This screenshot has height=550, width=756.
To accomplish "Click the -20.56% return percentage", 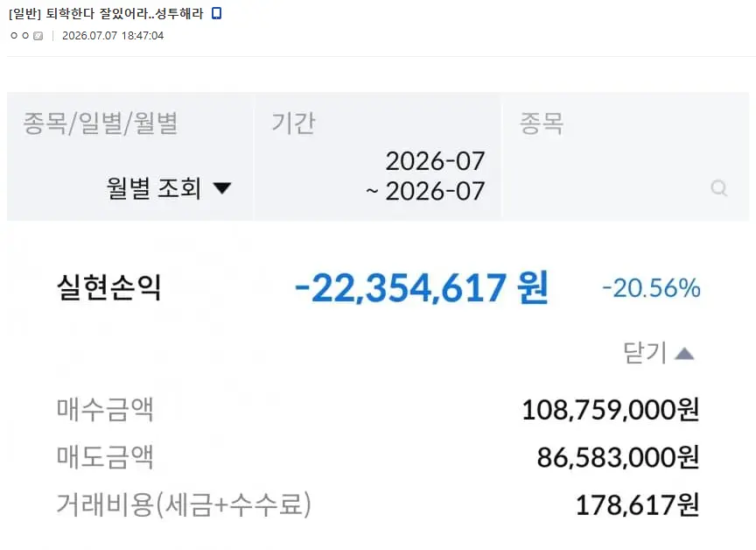I will 651,288.
